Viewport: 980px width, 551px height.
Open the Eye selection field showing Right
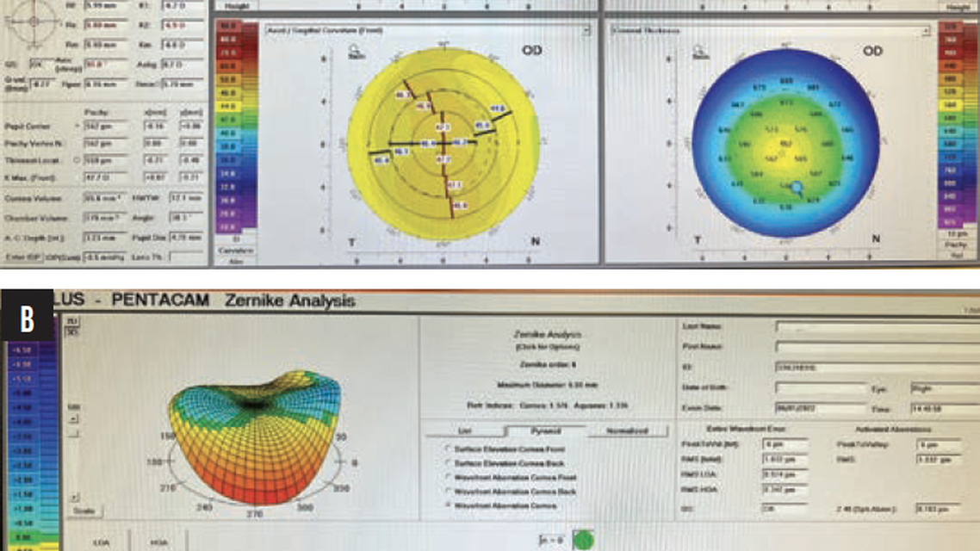[x=945, y=388]
